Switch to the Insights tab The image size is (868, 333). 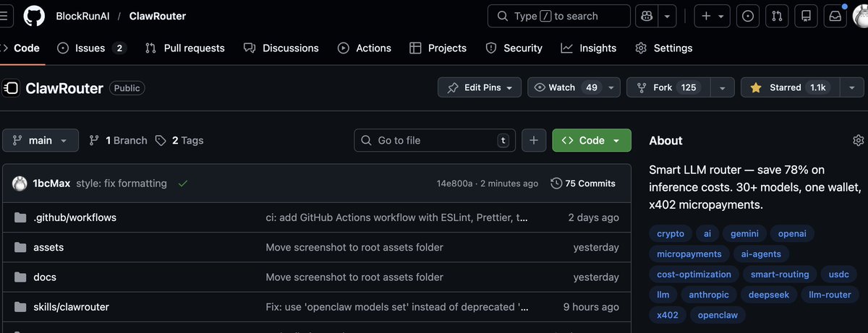point(588,48)
